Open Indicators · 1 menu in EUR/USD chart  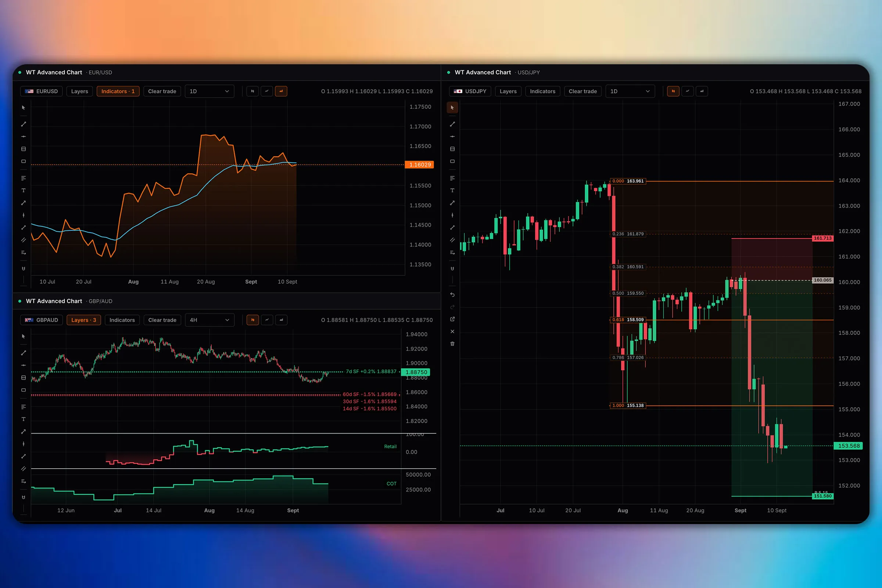(118, 91)
